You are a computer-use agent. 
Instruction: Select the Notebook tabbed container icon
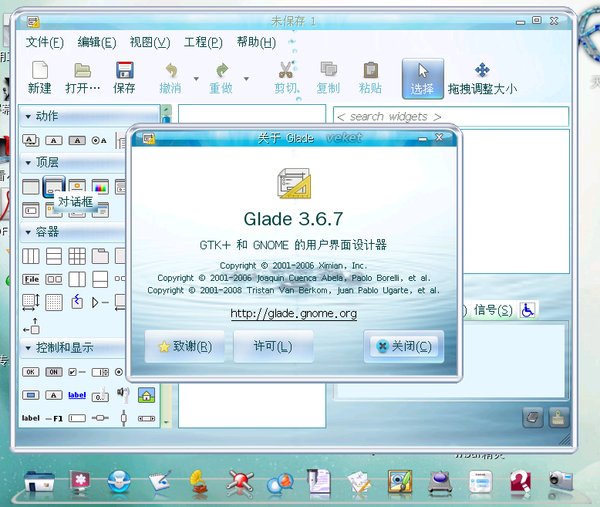click(100, 256)
